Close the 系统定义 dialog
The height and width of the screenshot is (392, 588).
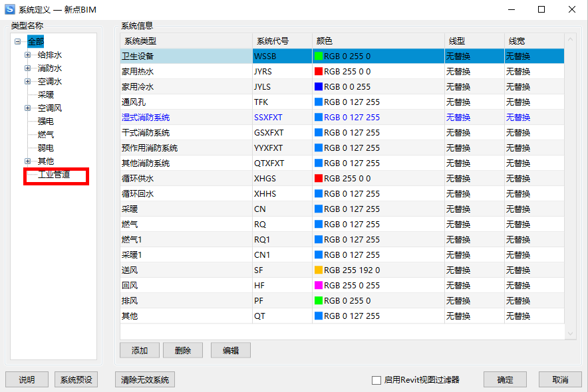[571, 9]
